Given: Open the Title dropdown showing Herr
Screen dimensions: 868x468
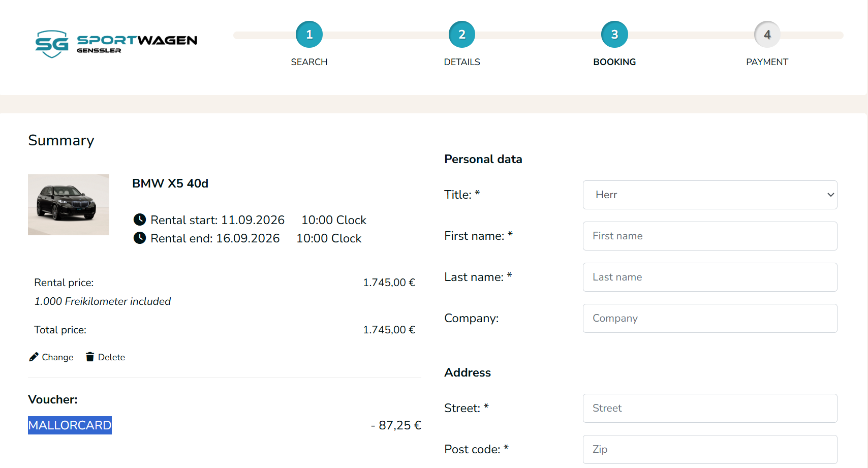Looking at the screenshot, I should [710, 195].
